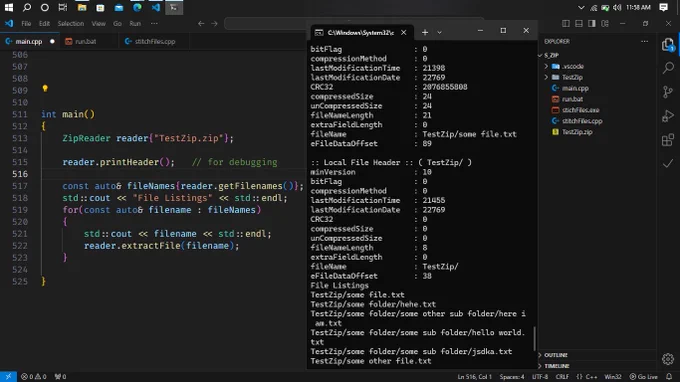Open the Source Control view
680x382 pixels.
[668, 91]
